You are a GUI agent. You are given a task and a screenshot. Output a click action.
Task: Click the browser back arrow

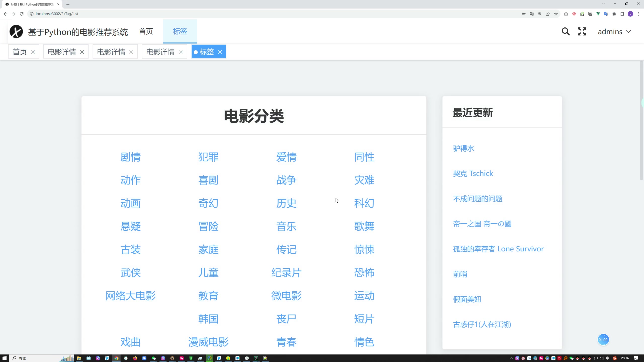coord(6,14)
